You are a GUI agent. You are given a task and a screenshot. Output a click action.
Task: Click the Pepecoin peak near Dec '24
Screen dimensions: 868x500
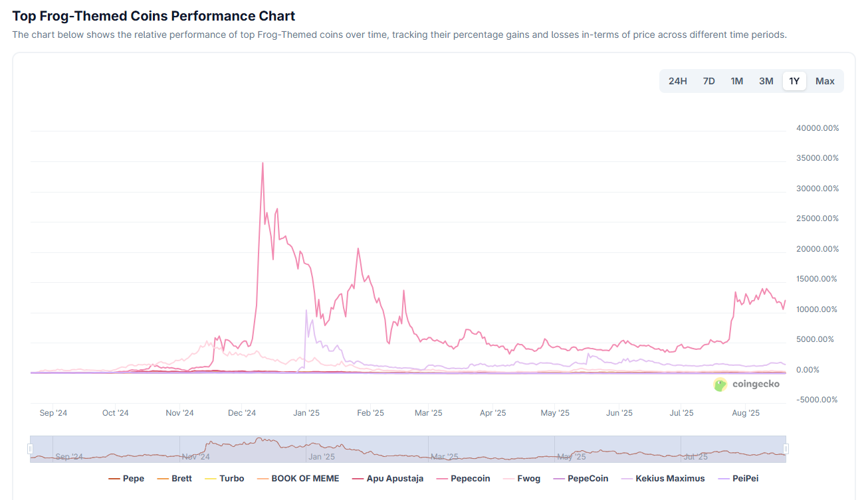click(x=263, y=163)
